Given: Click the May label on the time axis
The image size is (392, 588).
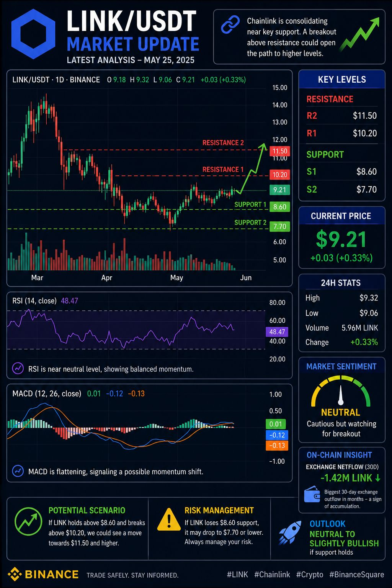Looking at the screenshot, I should tap(176, 278).
